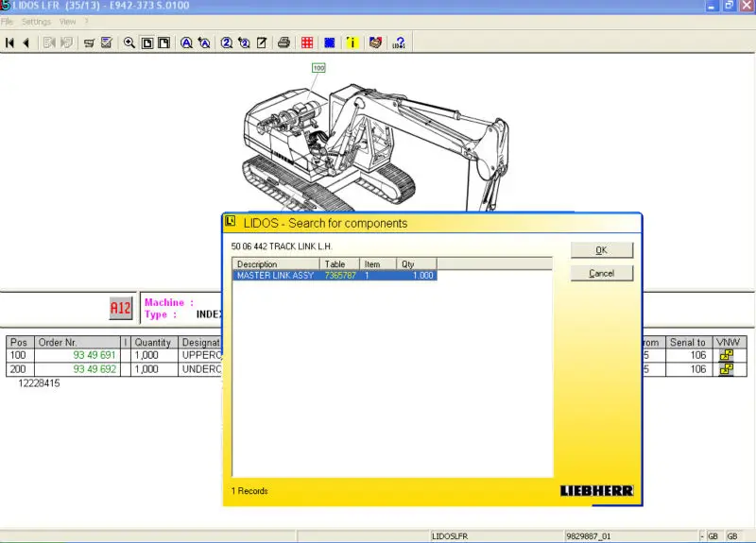Cancel the component search dialog
The width and height of the screenshot is (756, 543).
601,273
